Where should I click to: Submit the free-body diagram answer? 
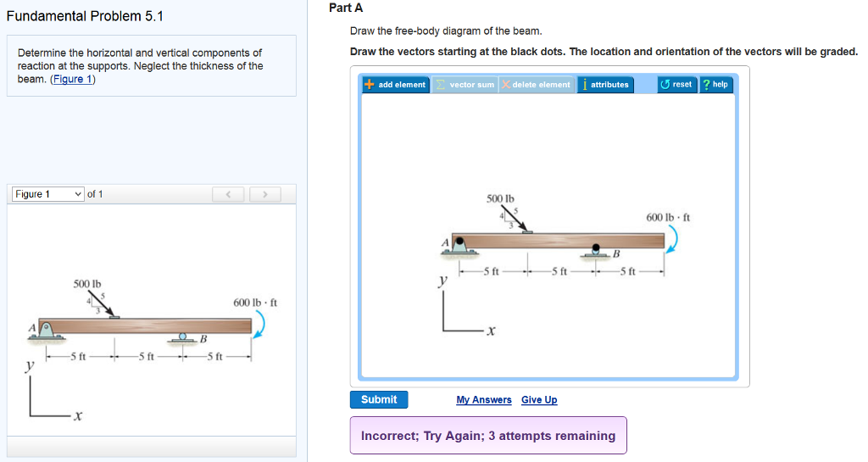pos(378,399)
